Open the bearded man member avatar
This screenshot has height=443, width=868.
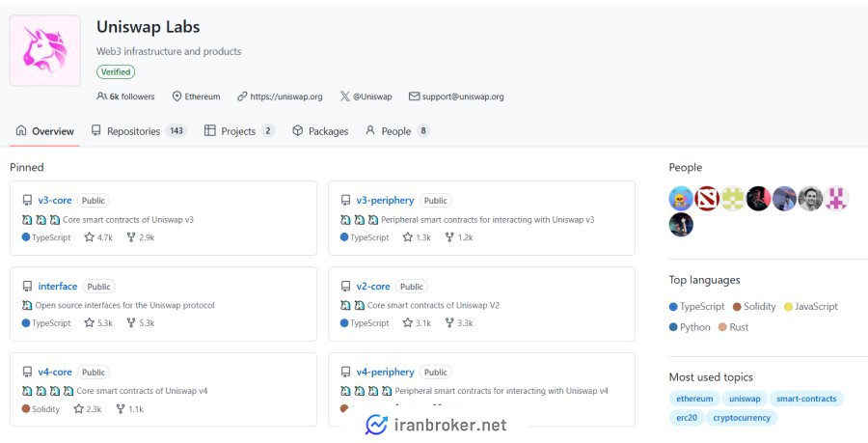[x=810, y=198]
